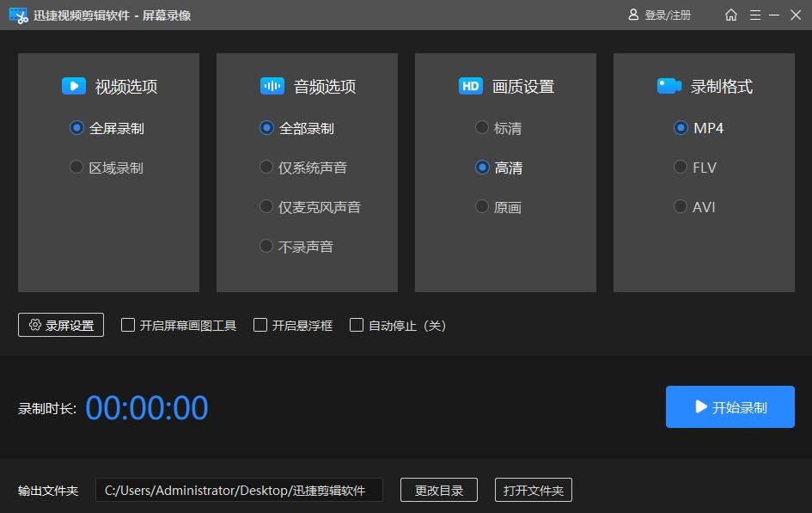Screen dimensions: 812x513
Task: Click the 开始录制 button
Action: tap(730, 406)
